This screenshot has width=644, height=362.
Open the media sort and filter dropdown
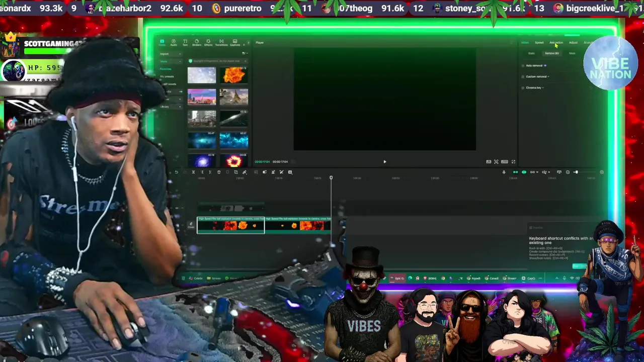coord(244,54)
